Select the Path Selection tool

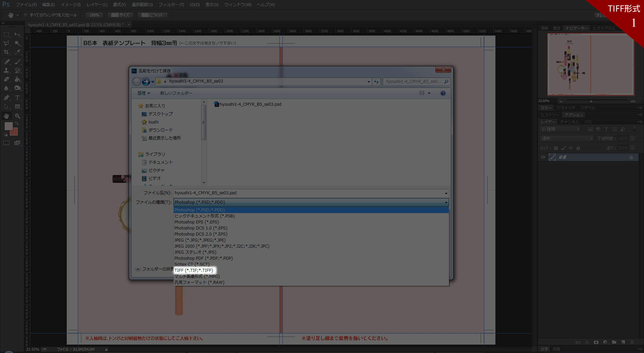[6, 106]
